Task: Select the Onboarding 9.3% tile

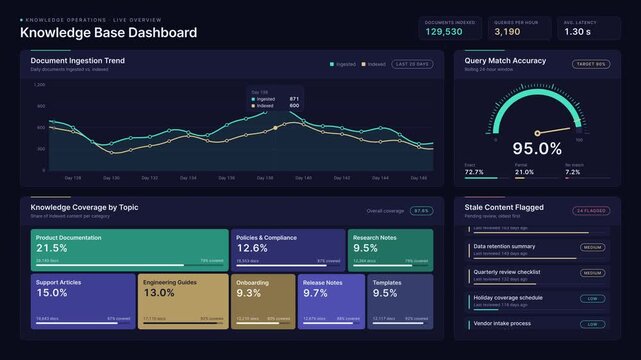Action: (x=263, y=302)
